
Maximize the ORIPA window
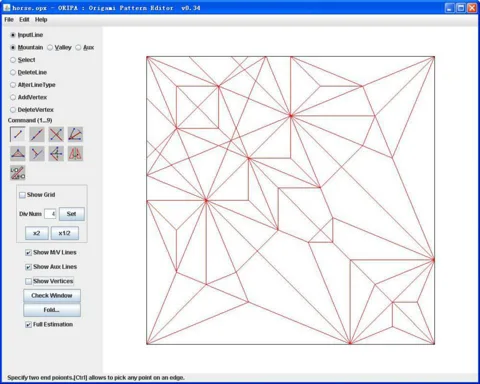pyautogui.click(x=461, y=8)
